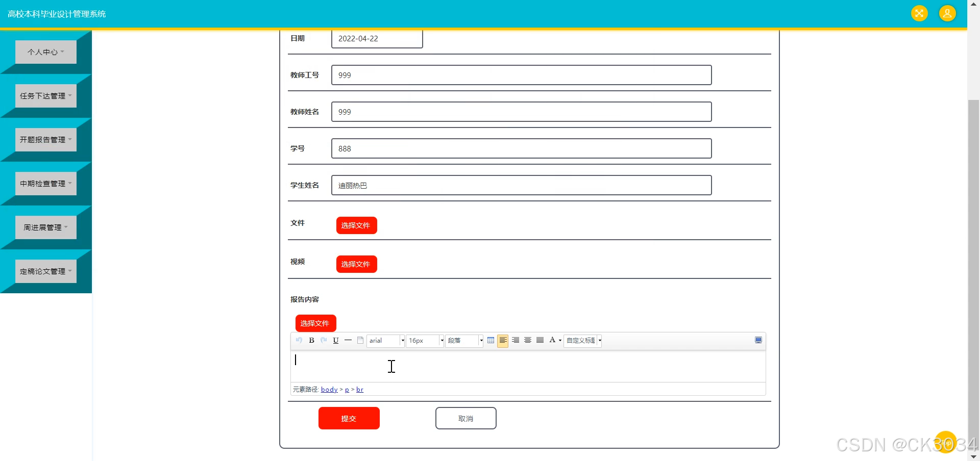Click the 教师姓名 input field
The height and width of the screenshot is (461, 980).
point(522,112)
